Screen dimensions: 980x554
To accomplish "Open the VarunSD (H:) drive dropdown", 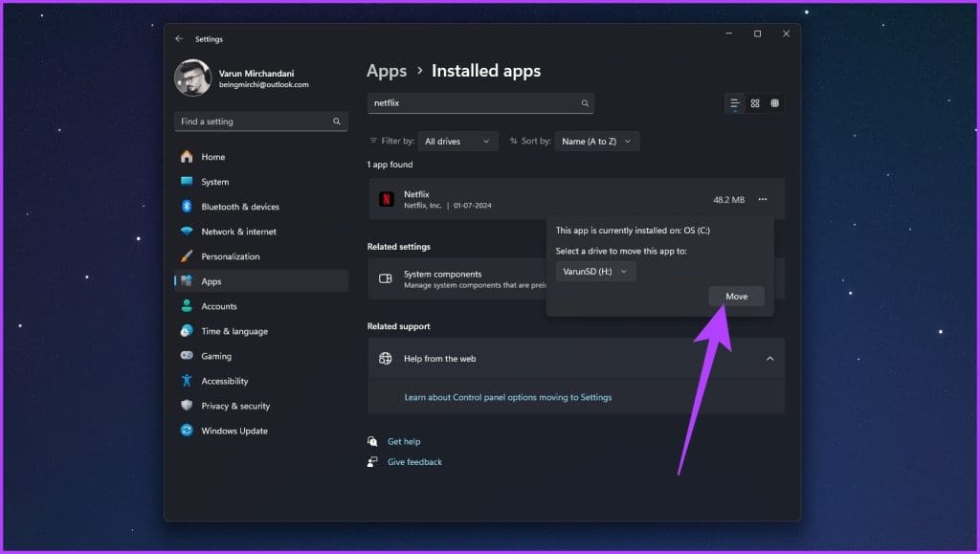I will (595, 271).
